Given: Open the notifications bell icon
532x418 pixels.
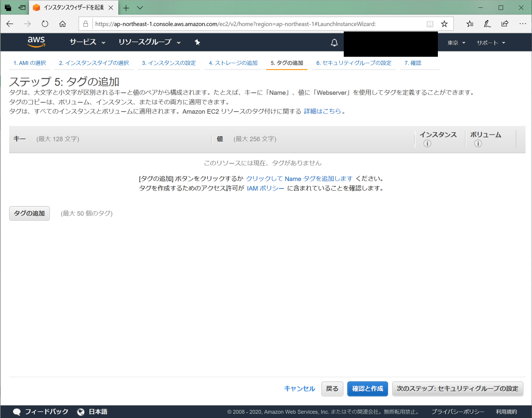Looking at the screenshot, I should 334,42.
